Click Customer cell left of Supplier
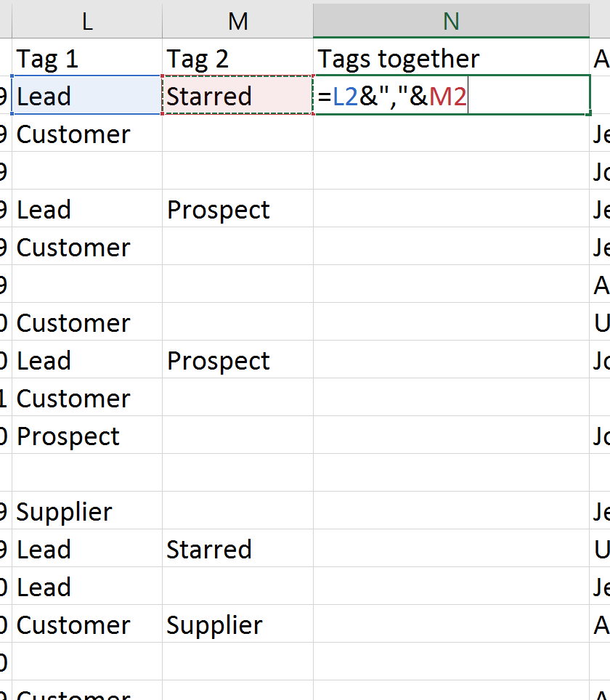Screen dimensions: 610x700 click(87, 624)
